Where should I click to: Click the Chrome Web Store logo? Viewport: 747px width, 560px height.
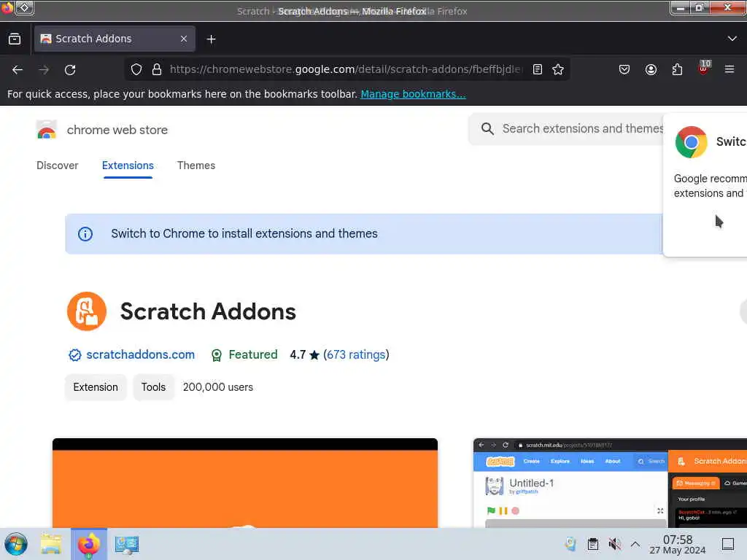pyautogui.click(x=46, y=130)
